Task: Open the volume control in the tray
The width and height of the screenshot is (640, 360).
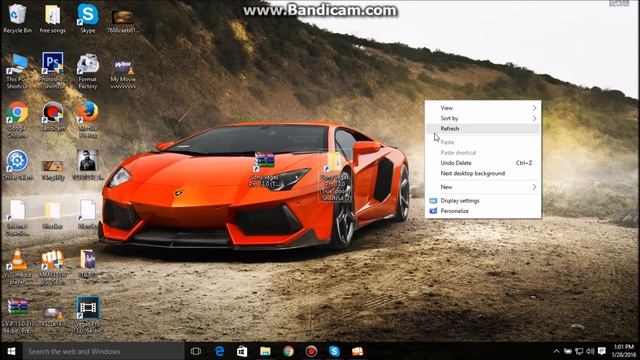Action: point(590,351)
